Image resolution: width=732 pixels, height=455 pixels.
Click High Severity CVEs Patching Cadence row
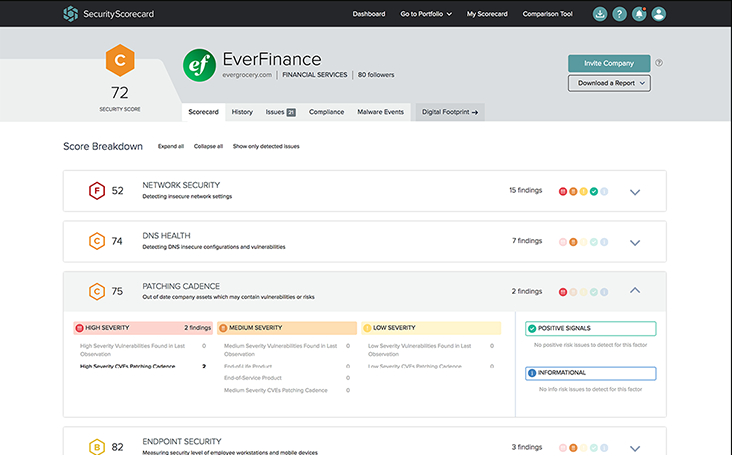pos(143,366)
